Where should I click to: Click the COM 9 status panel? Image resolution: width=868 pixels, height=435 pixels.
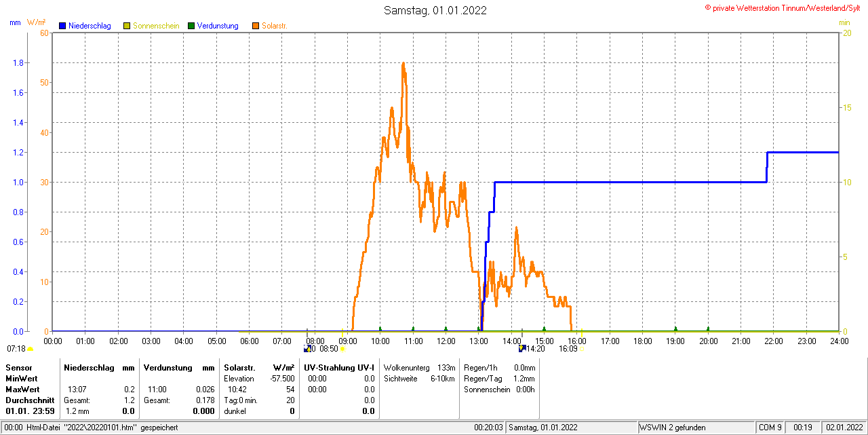(770, 428)
